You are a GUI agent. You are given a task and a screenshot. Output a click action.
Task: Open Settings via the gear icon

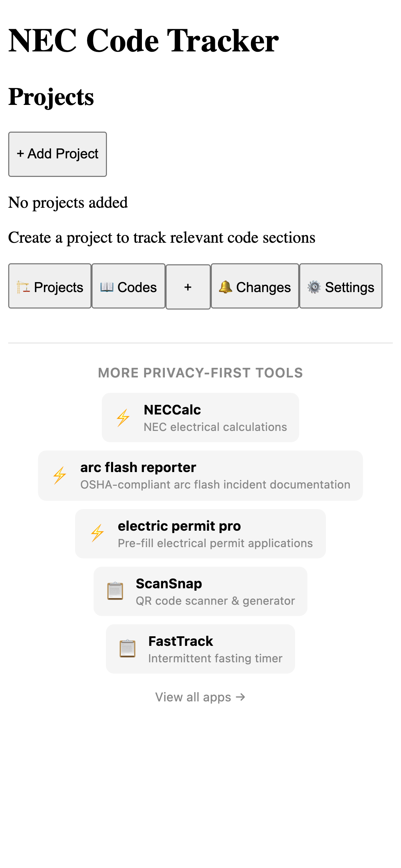[x=314, y=287]
